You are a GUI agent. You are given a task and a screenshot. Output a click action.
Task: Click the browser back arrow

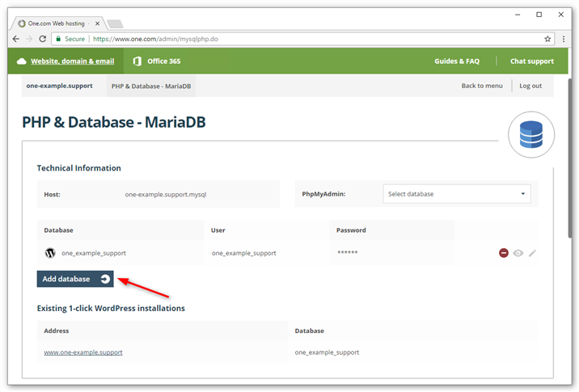[16, 39]
